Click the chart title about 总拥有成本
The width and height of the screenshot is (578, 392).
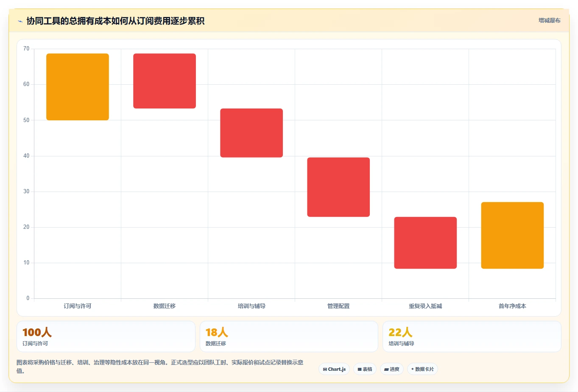click(x=115, y=21)
